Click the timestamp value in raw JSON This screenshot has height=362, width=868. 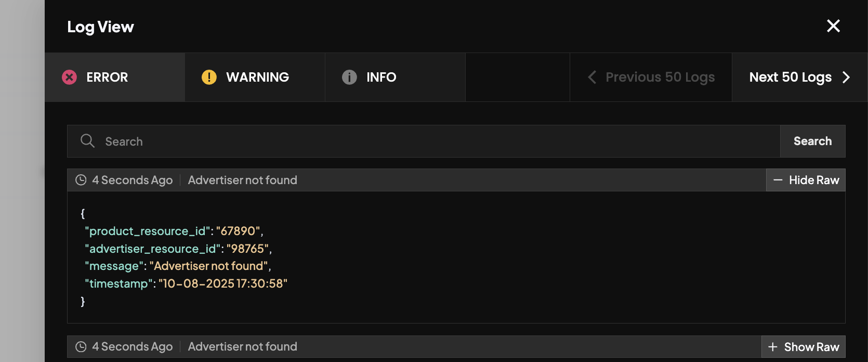[x=223, y=283]
